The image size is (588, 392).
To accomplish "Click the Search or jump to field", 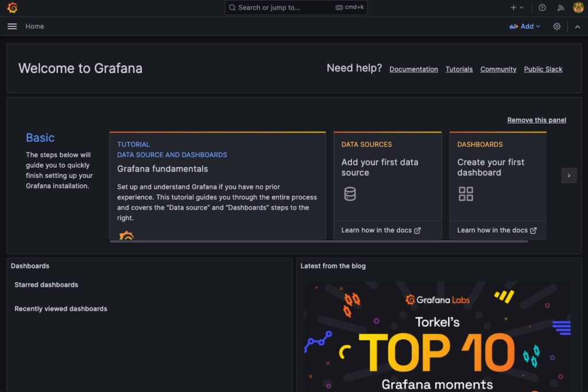I will 296,7.
